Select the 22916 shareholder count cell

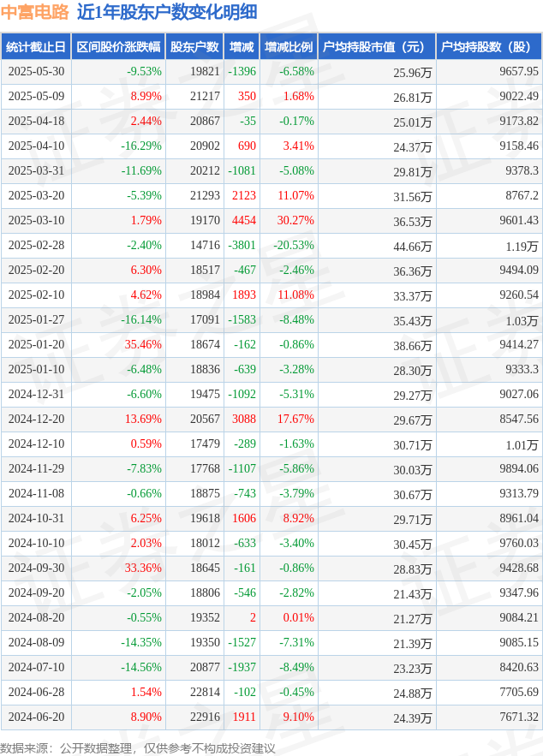pos(205,717)
